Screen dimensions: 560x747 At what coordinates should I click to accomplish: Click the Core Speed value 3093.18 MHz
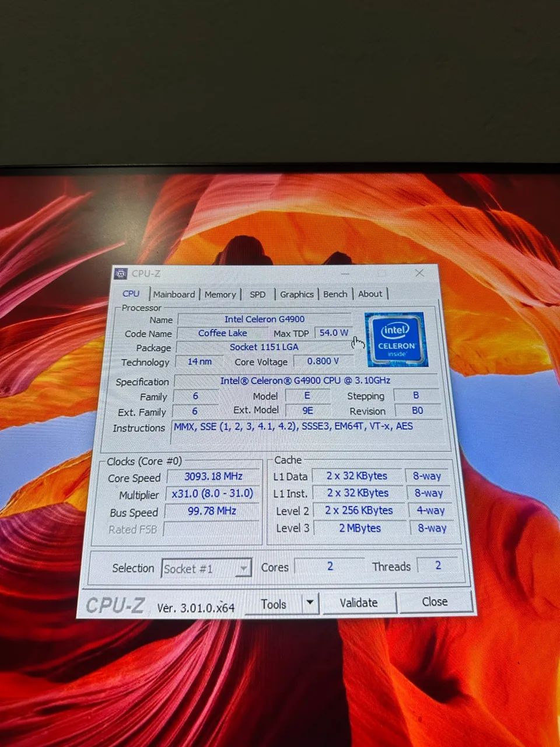213,477
